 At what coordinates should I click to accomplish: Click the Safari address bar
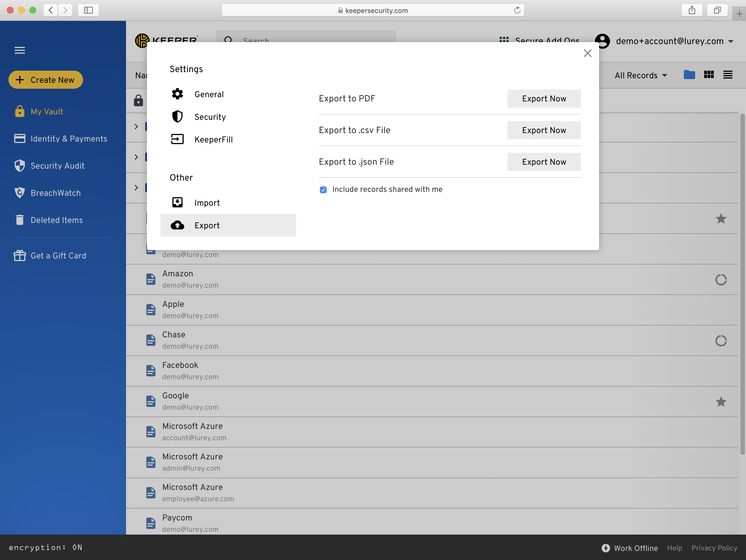[x=373, y=10]
